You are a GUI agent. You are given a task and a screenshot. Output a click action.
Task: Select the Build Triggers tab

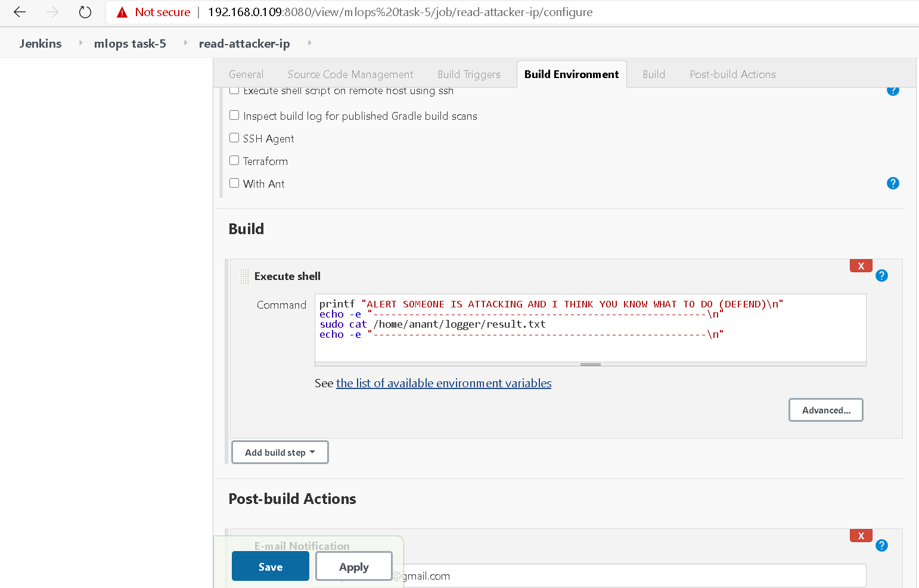[x=469, y=74]
